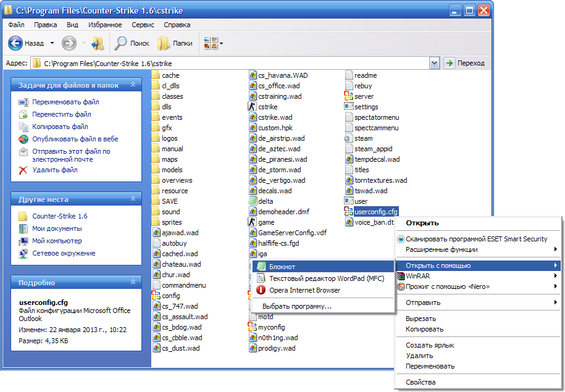Click the Мои документы link
This screenshot has height=392, width=565.
click(x=57, y=229)
